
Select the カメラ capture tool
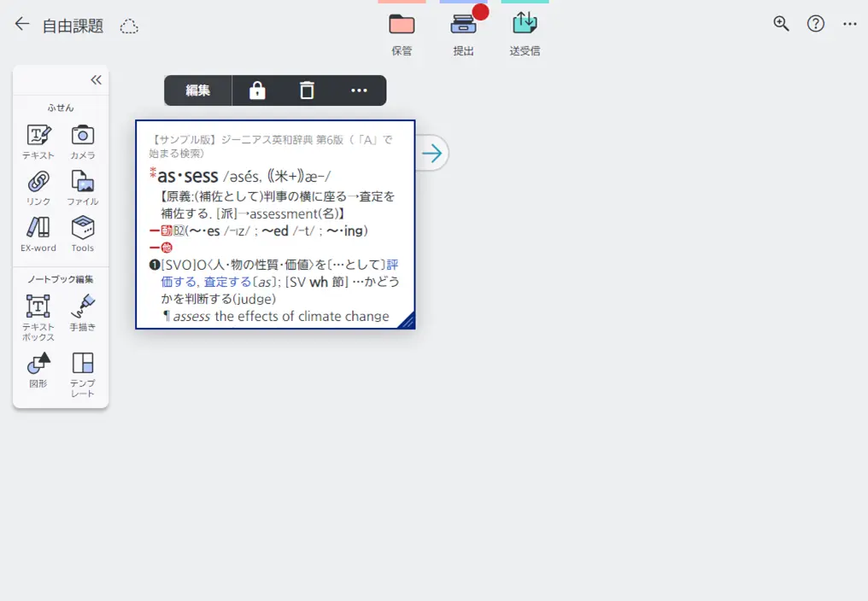coord(83,141)
